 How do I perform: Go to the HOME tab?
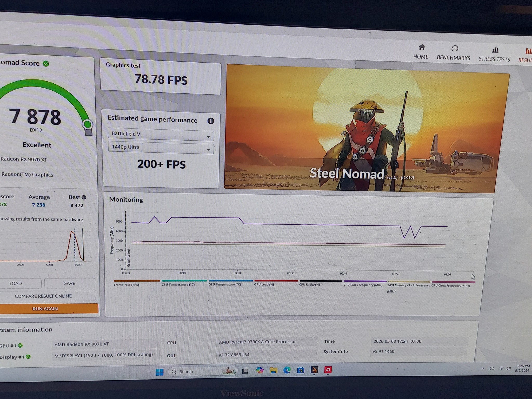[421, 52]
